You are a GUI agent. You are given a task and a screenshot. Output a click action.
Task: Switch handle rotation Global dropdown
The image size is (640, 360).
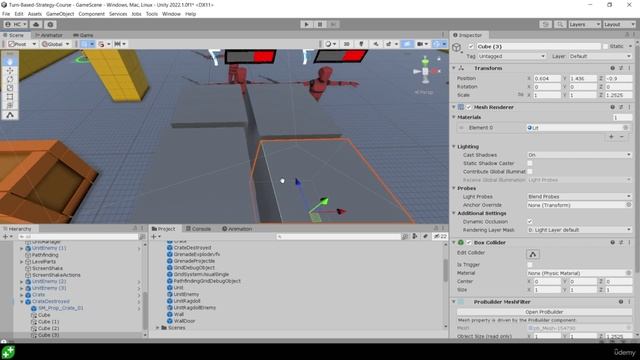click(x=55, y=44)
